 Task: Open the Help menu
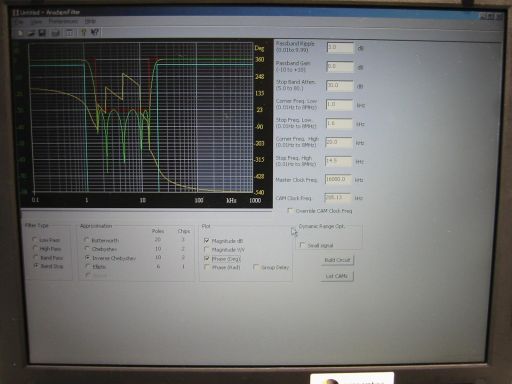pyautogui.click(x=90, y=21)
